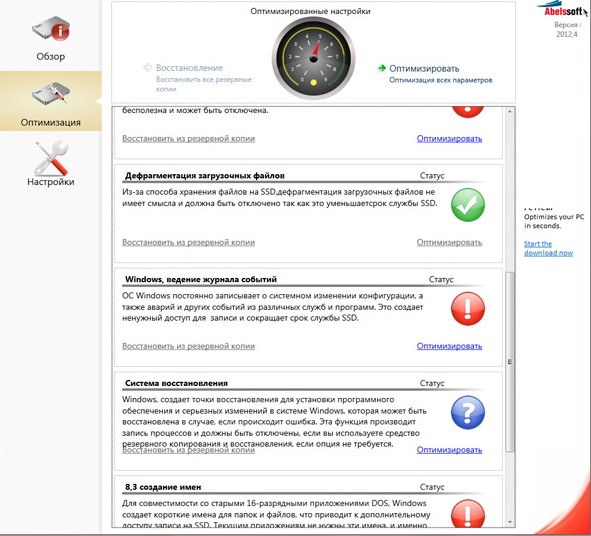Click red warning status for 8,3 создание имен
Viewport: 591px width, 536px height.
click(468, 513)
